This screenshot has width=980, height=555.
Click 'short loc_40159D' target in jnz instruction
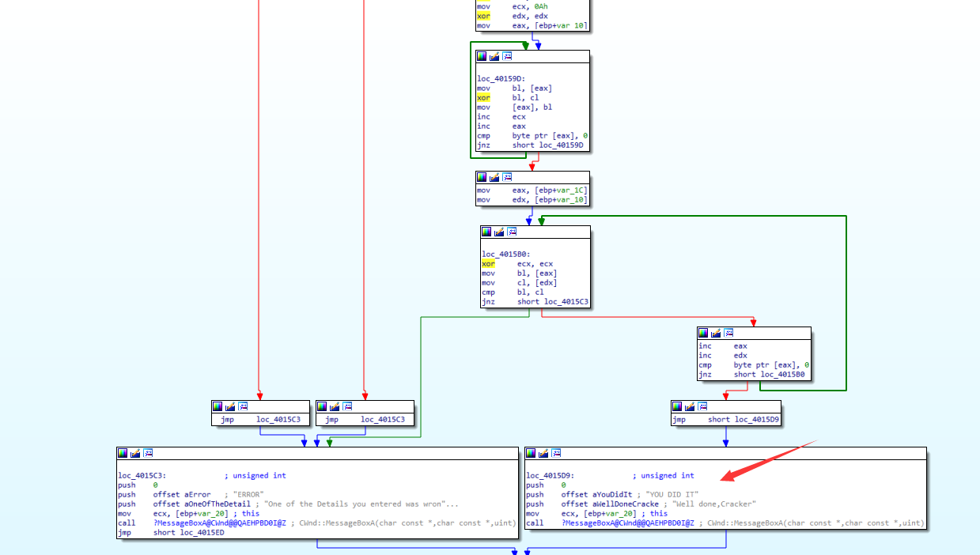click(547, 145)
